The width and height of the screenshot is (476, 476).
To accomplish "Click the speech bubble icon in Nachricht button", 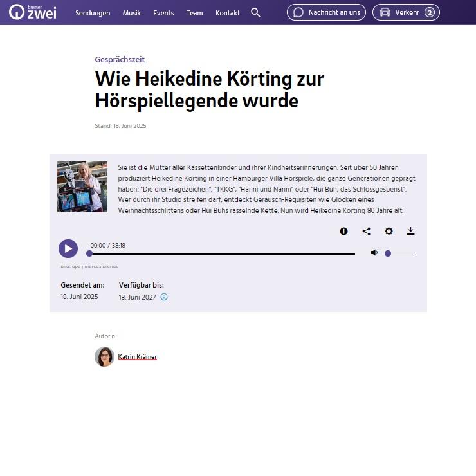I will (x=298, y=12).
